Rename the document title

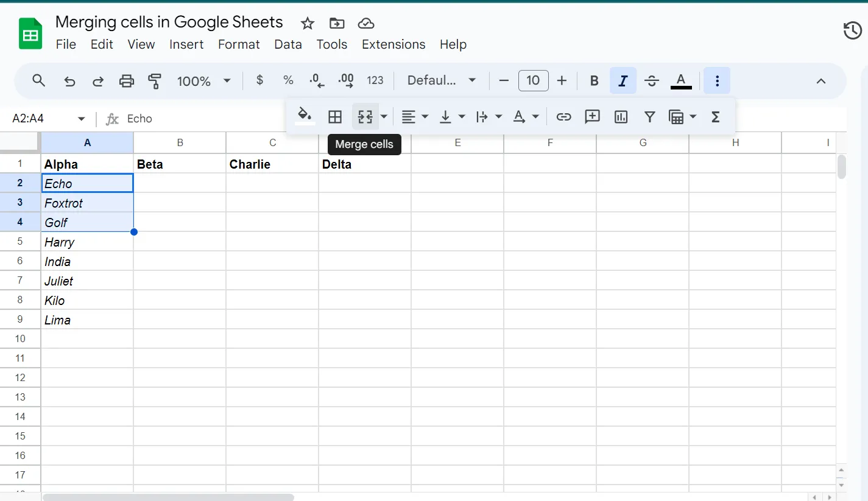tap(169, 22)
